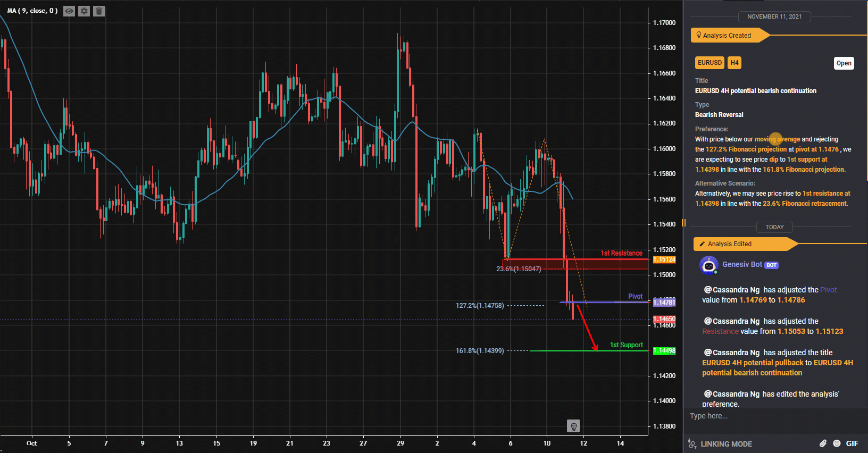Screen dimensions: 868x453
Task: Click the 1st Resistance label on chart
Action: 621,253
